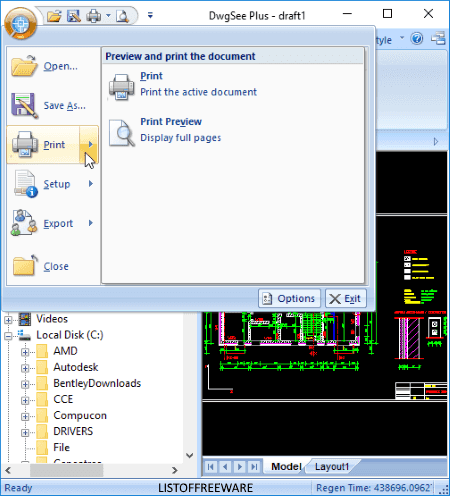Click the Options button
450x496 pixels.
point(289,298)
